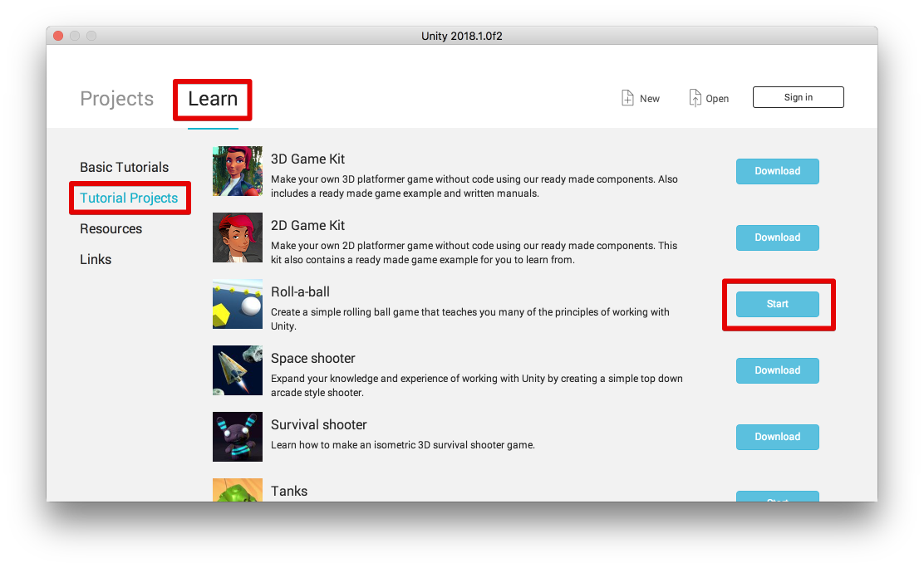This screenshot has width=924, height=568.
Task: Download the 2D Game Kit
Action: pos(777,237)
